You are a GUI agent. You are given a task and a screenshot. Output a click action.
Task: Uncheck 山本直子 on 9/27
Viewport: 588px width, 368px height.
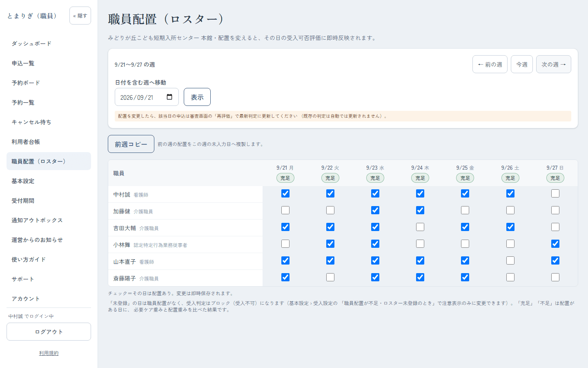[x=555, y=260]
